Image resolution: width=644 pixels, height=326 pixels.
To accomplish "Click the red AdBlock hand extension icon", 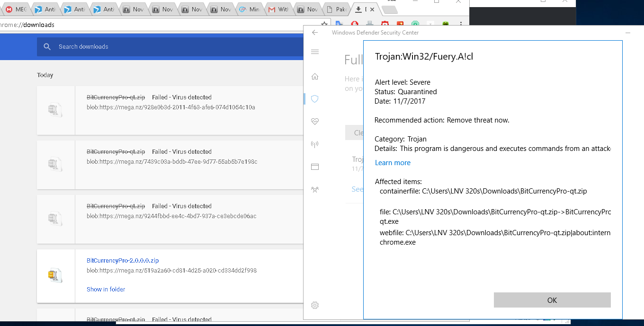I will pyautogui.click(x=355, y=24).
